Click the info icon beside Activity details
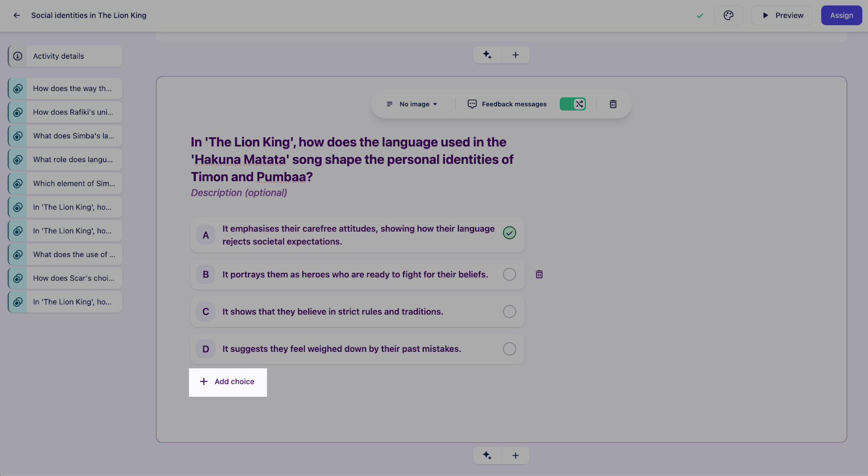This screenshot has width=868, height=476. (x=18, y=56)
